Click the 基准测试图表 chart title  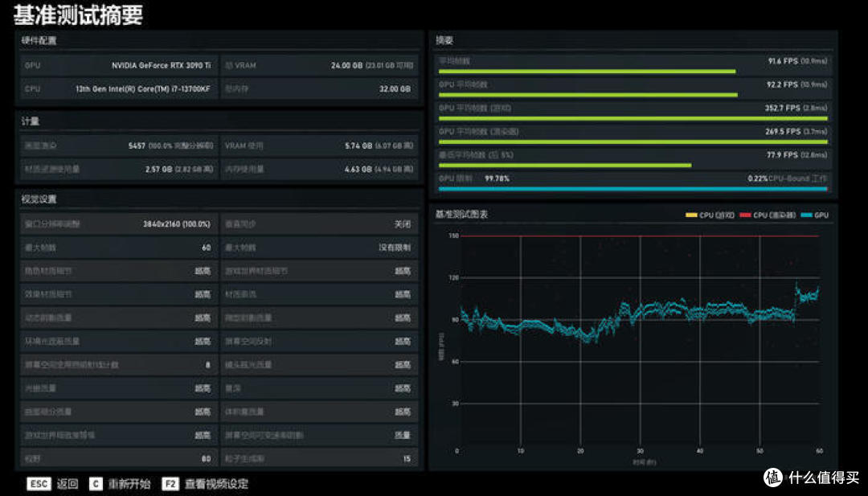(461, 215)
